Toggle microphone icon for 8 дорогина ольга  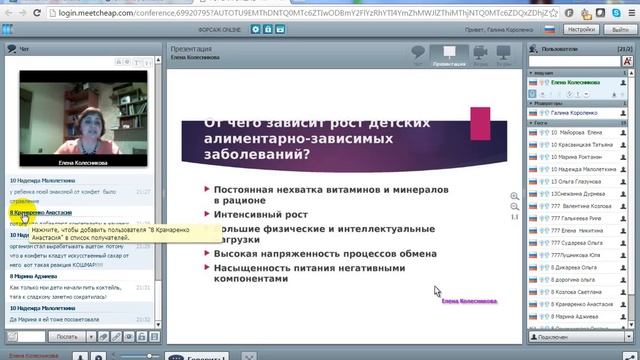pos(542,280)
